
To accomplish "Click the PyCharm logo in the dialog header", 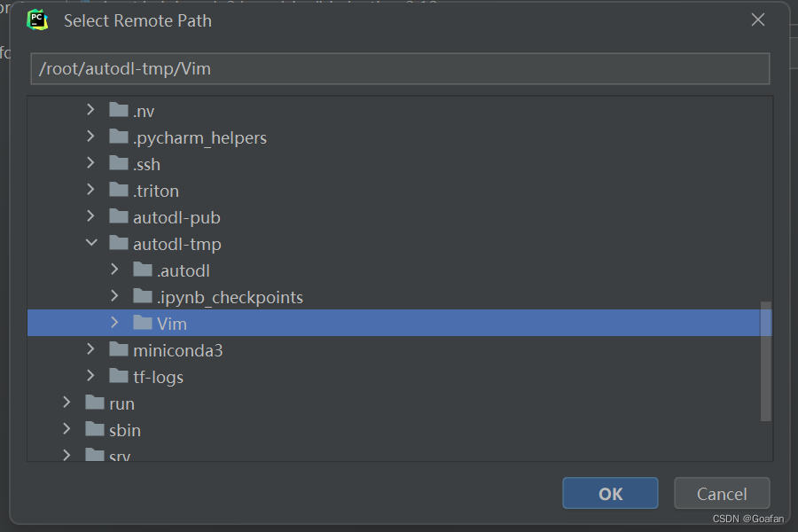I will 35,20.
